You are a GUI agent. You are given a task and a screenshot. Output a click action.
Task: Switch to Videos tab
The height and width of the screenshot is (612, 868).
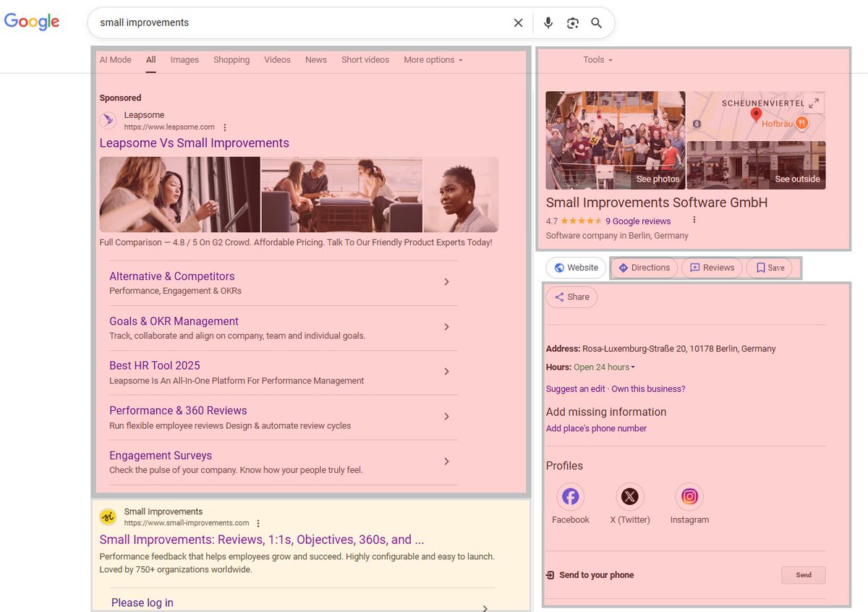(278, 60)
